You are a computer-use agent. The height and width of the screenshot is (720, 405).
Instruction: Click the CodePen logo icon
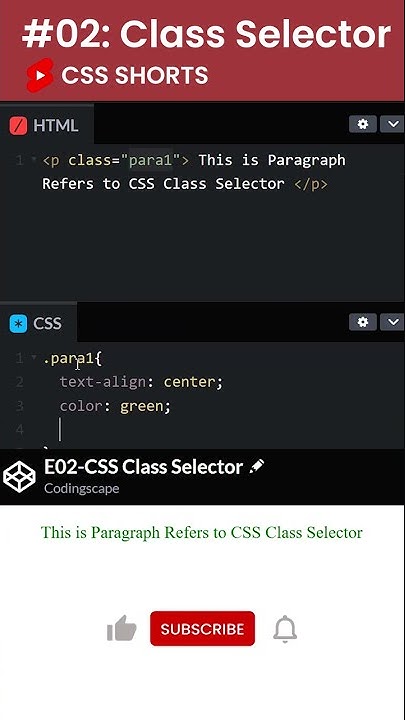tap(19, 477)
